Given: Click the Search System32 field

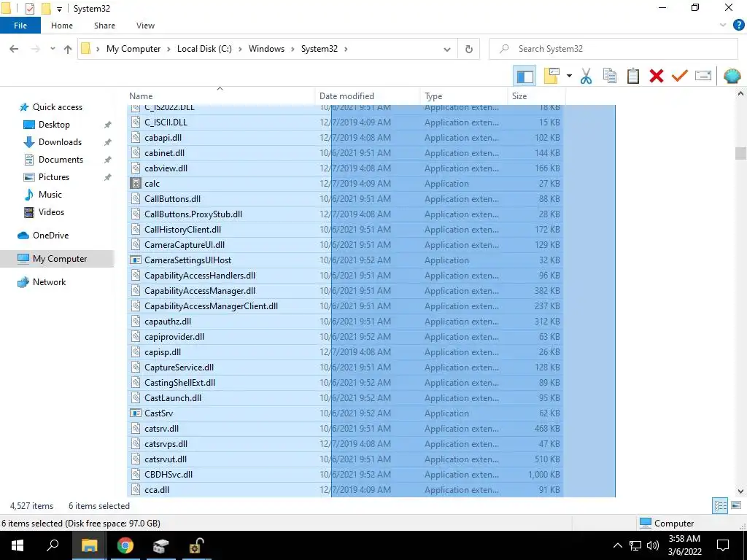Looking at the screenshot, I should 614,49.
